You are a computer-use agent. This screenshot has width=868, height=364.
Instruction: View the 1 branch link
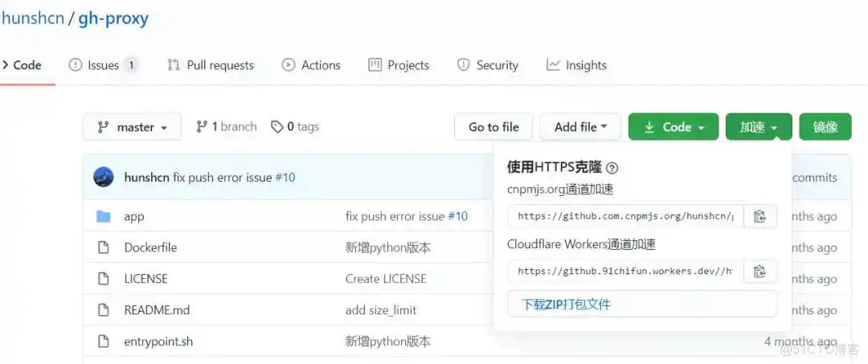coord(227,127)
